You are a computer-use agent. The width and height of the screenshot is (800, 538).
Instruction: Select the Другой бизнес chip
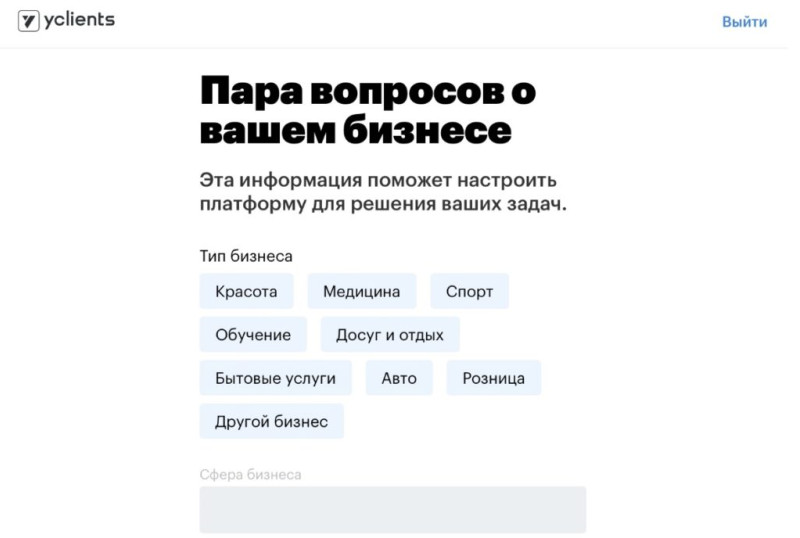[271, 421]
